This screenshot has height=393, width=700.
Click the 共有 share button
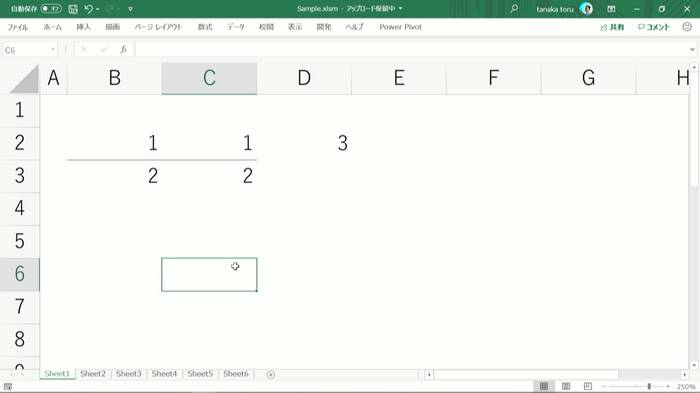pyautogui.click(x=612, y=27)
